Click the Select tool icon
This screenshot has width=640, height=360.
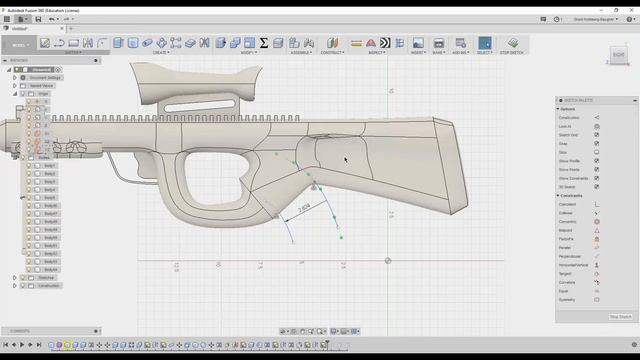[484, 43]
